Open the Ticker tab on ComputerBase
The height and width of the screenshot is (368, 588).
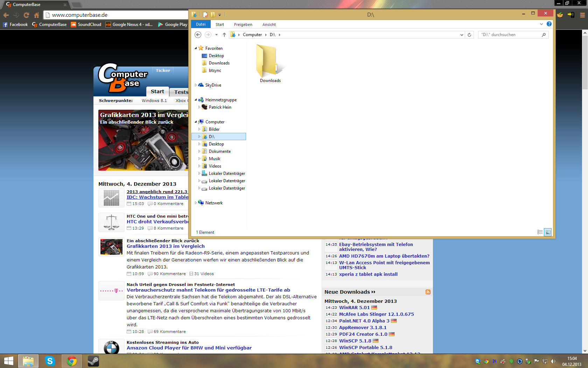[163, 70]
